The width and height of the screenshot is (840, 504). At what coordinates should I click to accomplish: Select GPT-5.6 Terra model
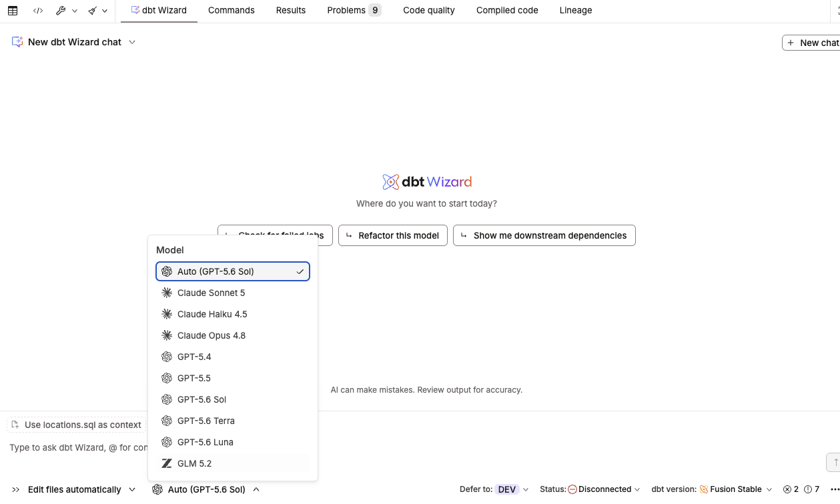233,421
